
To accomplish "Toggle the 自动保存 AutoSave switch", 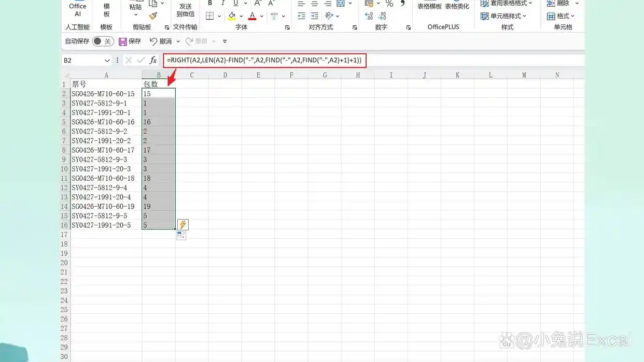I will pos(103,41).
